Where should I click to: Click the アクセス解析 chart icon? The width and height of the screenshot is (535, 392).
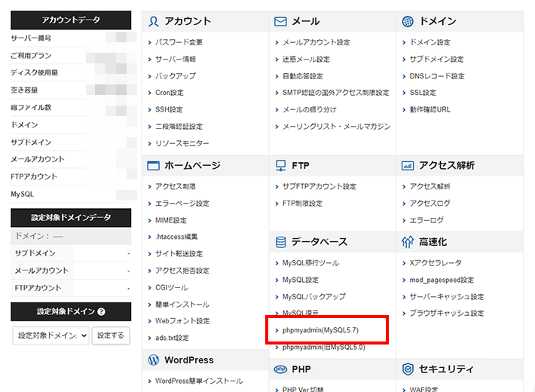tap(408, 166)
